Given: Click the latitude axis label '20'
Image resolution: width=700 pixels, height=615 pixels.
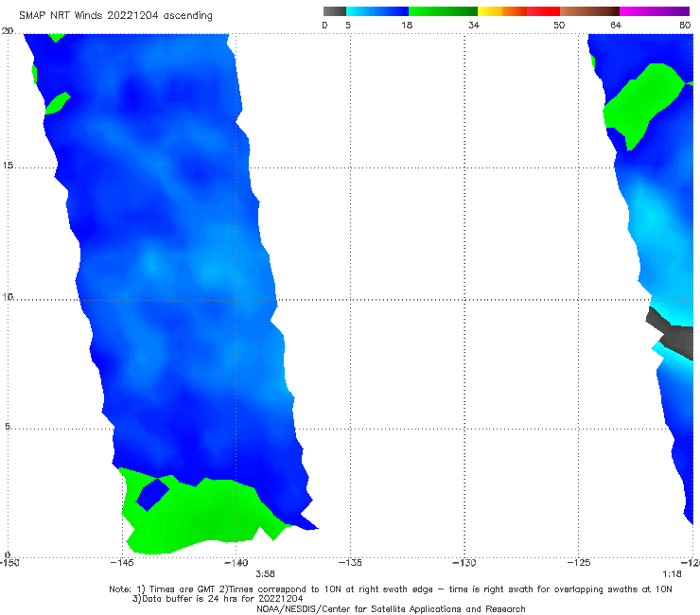Looking at the screenshot, I should [8, 31].
